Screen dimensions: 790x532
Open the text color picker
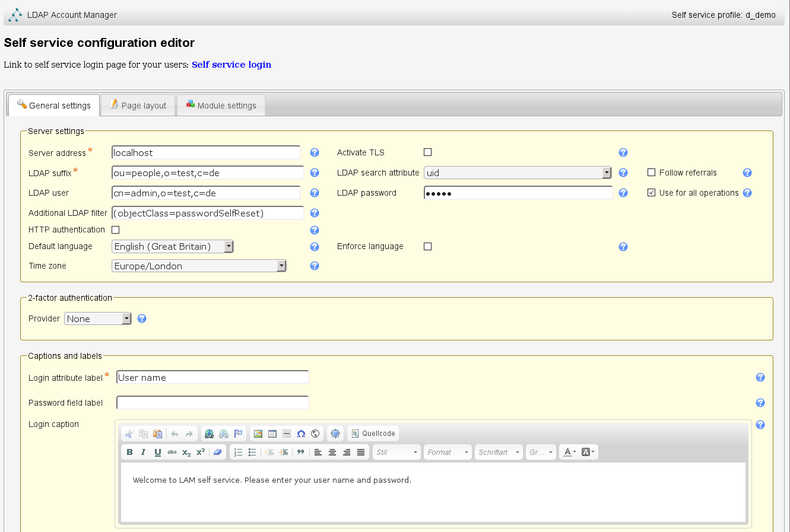pos(569,452)
